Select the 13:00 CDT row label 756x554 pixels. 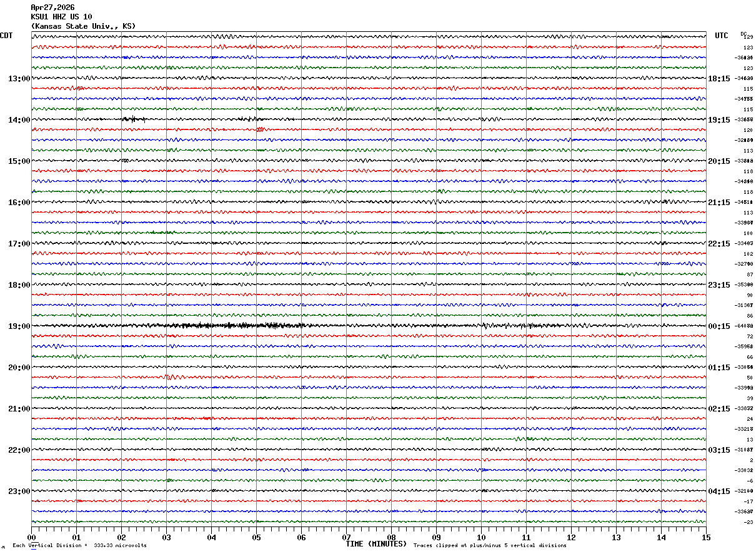19,79
